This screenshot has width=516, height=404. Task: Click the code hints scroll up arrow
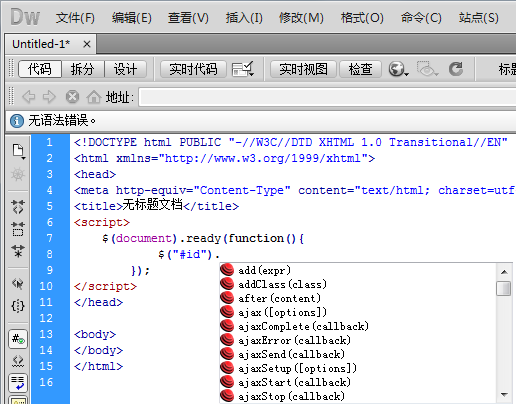coord(504,272)
